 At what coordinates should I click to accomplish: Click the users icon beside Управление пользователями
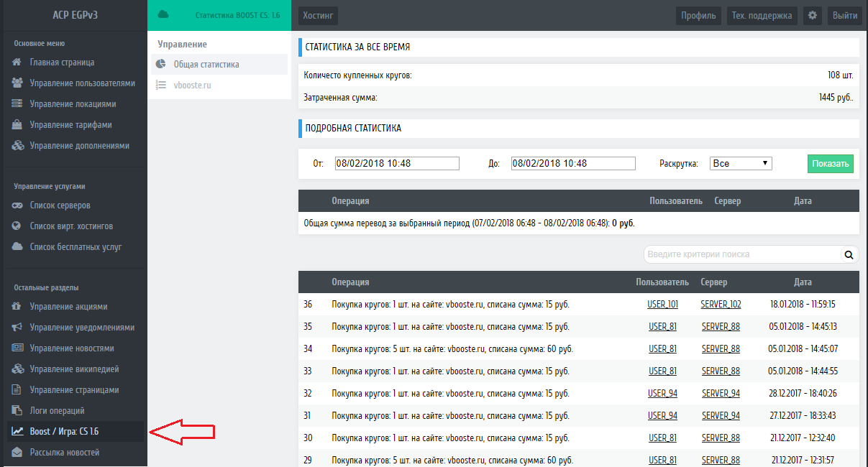17,83
